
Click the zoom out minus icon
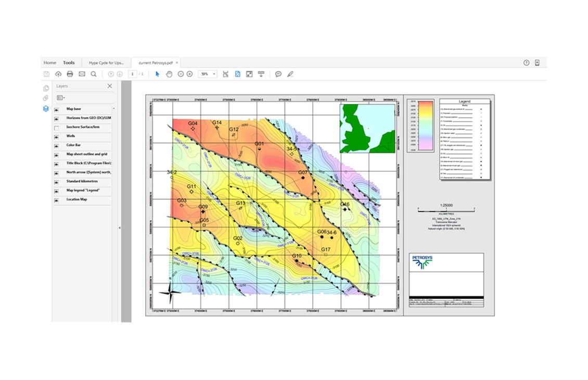pos(181,74)
